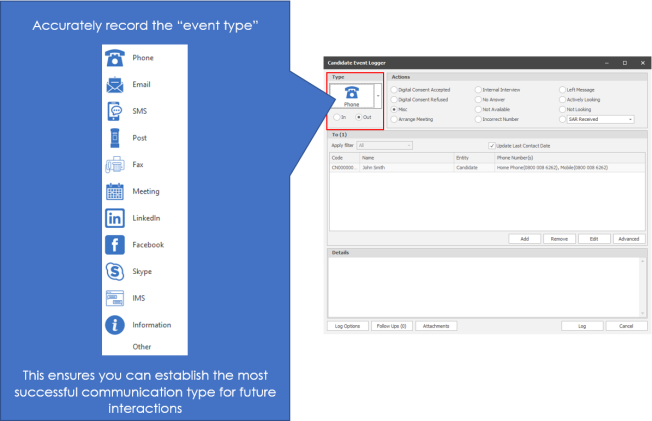The height and width of the screenshot is (421, 652).
Task: Select the 'In' direction radio button
Action: pyautogui.click(x=337, y=117)
